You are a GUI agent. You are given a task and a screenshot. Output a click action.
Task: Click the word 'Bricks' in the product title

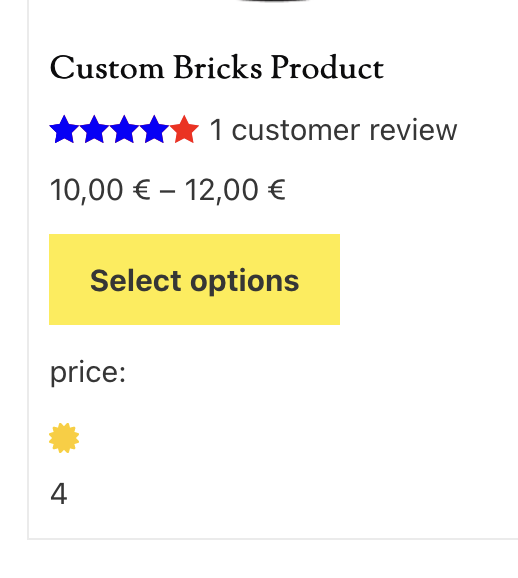(218, 67)
